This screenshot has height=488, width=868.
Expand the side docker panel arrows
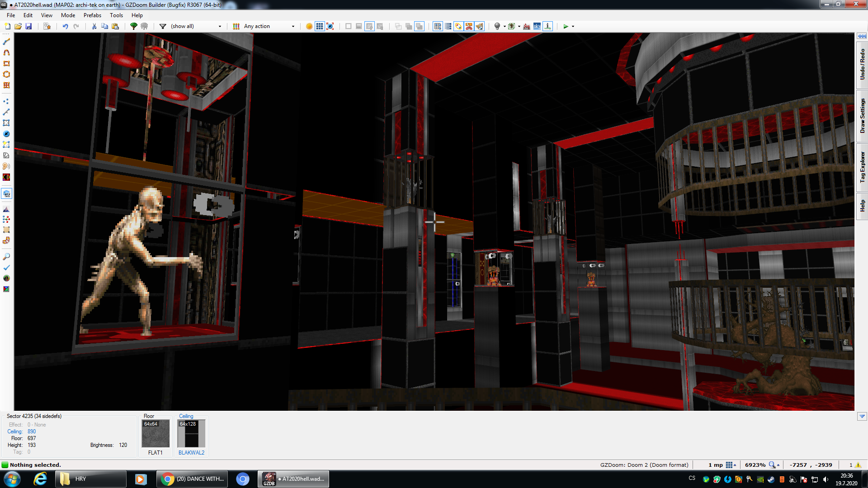[x=862, y=36]
